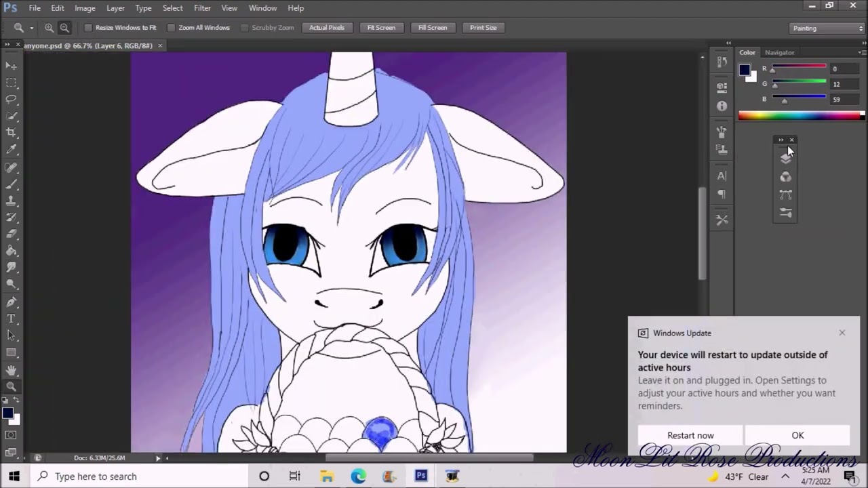Open the Brush panel icon
This screenshot has height=488, width=868.
785,213
